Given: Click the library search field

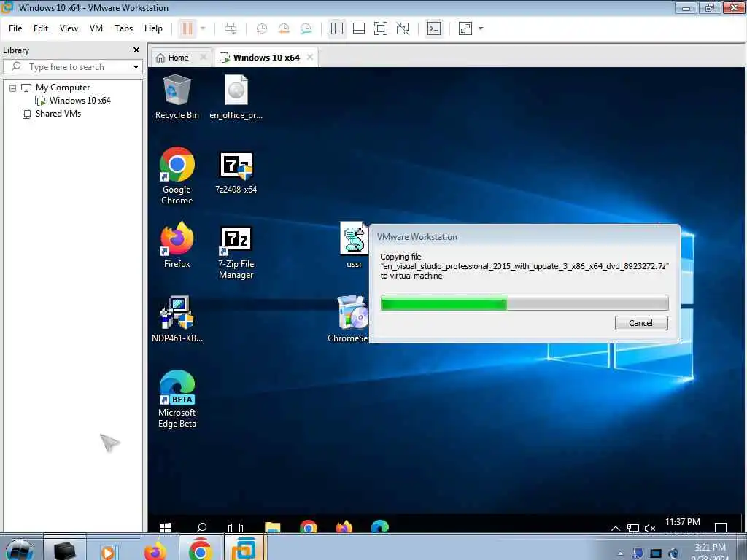Looking at the screenshot, I should 66,67.
